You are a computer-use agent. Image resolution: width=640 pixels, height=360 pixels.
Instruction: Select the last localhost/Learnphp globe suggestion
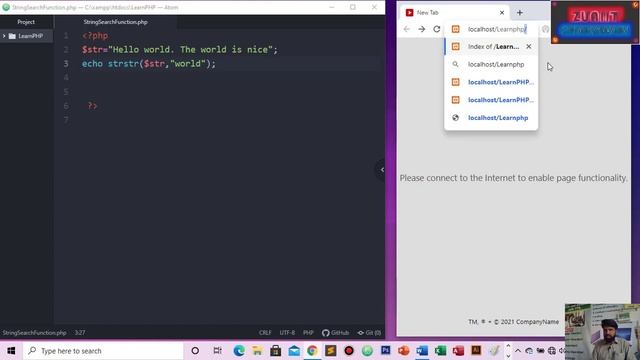click(491, 118)
